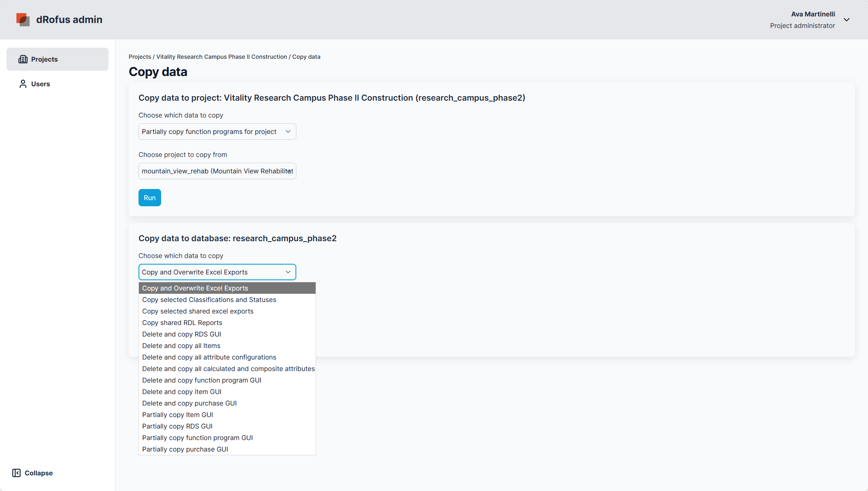
Task: Click the Copy data to project heading
Action: tap(332, 98)
